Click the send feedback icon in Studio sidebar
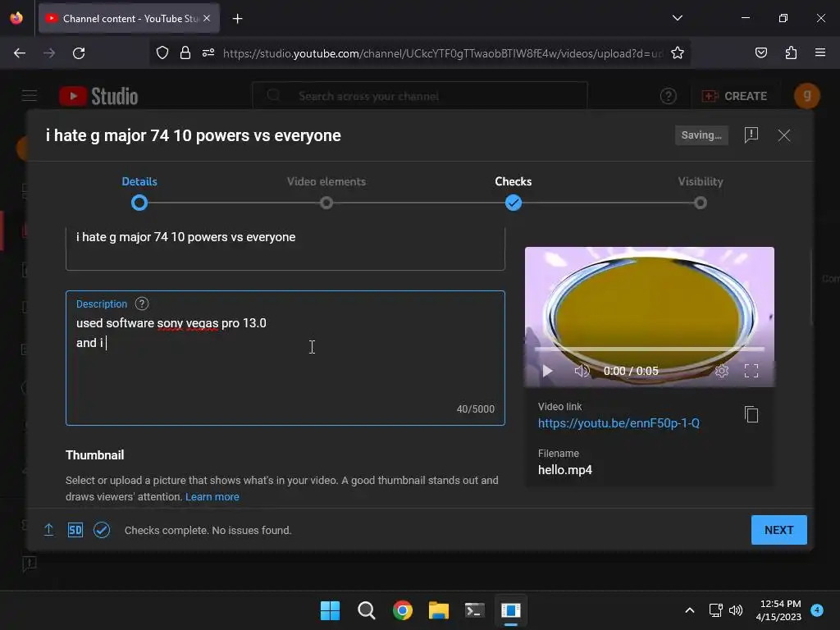Viewport: 840px width, 630px height. pos(30,564)
